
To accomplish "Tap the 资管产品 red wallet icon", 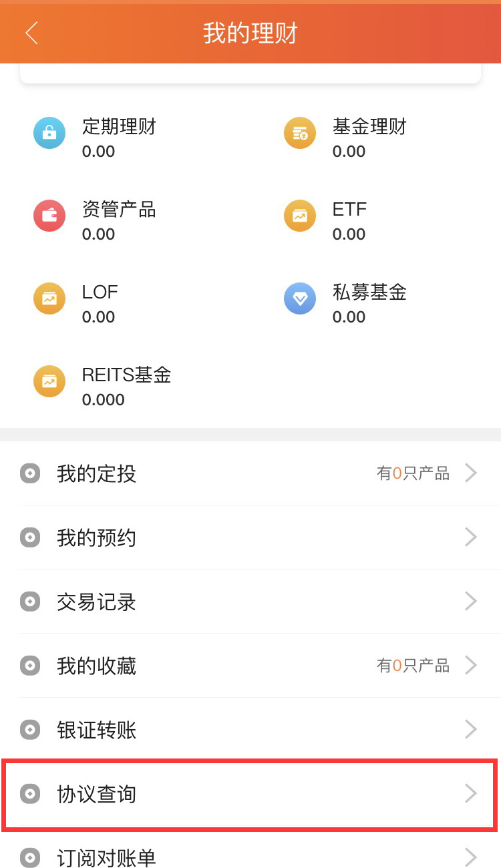I will (49, 216).
